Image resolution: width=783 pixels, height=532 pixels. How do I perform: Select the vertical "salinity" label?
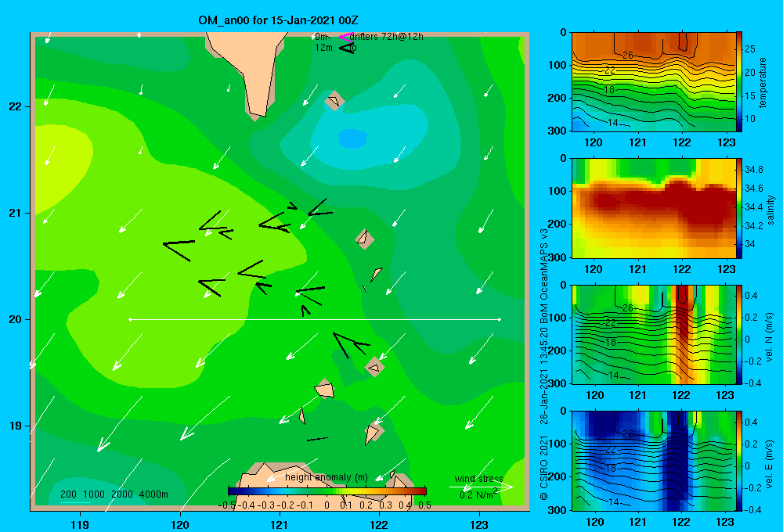[770, 210]
